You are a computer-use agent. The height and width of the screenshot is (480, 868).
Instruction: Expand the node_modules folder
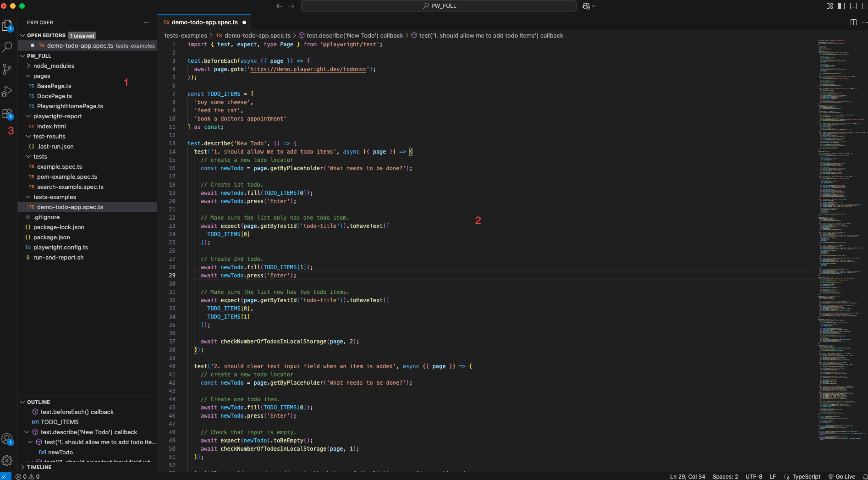54,66
